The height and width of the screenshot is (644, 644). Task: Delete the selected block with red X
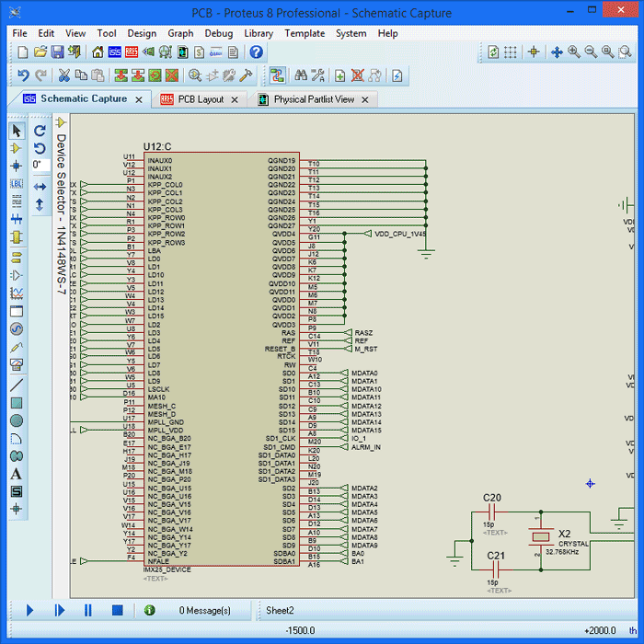(172, 75)
